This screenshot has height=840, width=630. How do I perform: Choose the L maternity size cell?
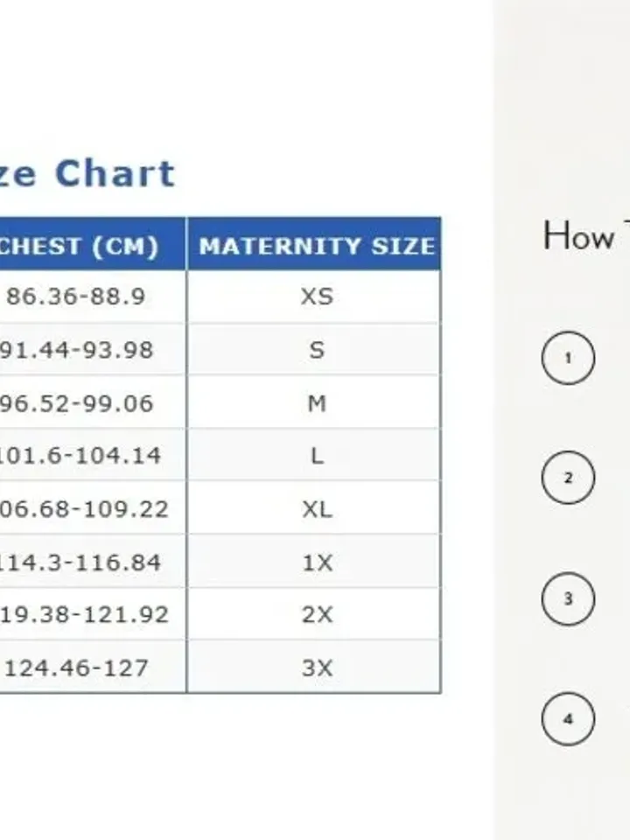coord(314,455)
